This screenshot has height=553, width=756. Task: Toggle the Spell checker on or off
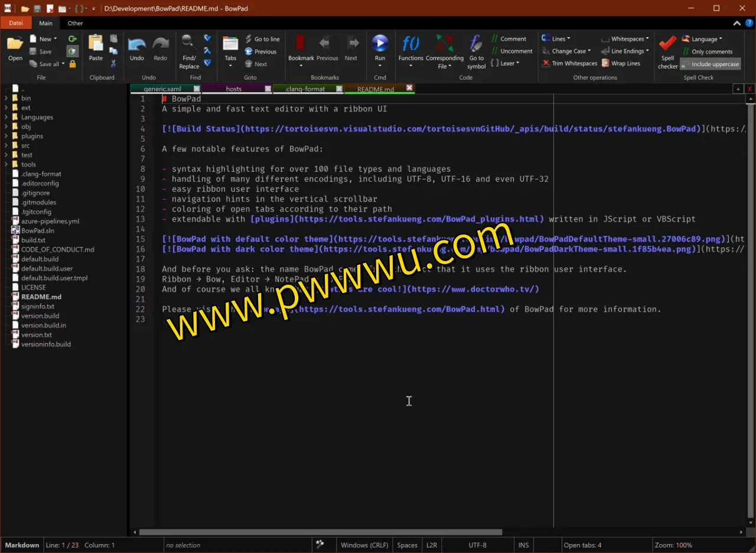pyautogui.click(x=667, y=46)
